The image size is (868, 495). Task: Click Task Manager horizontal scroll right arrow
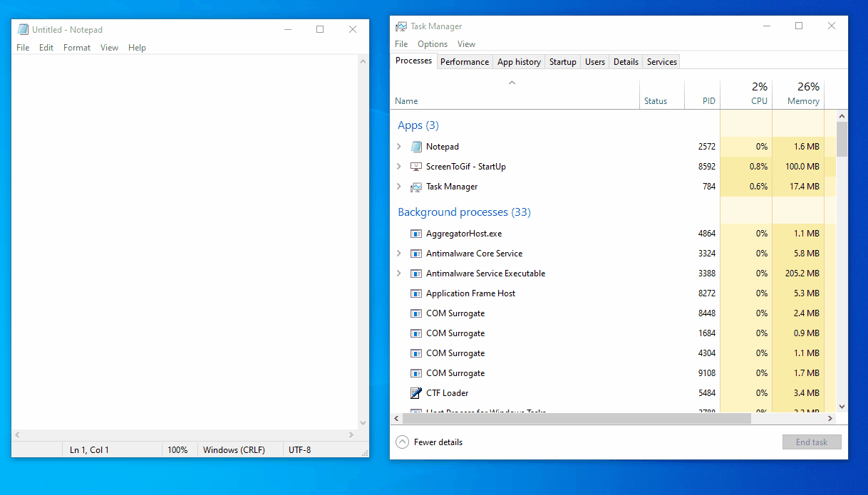(x=830, y=419)
